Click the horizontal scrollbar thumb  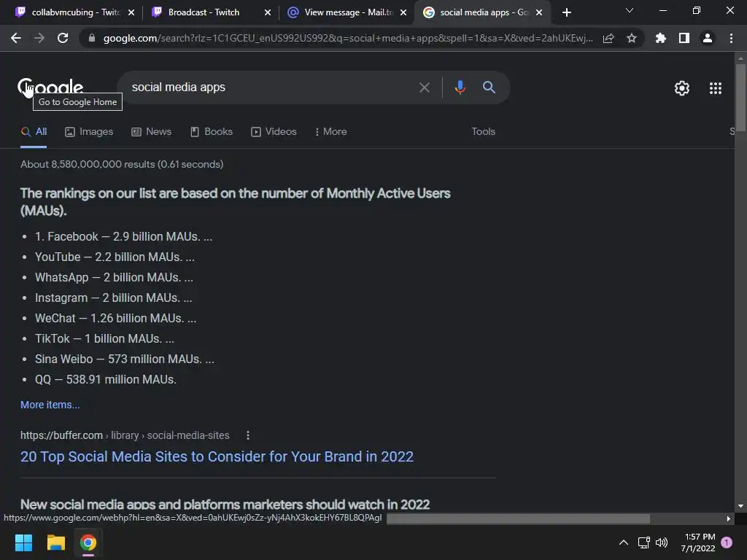519,518
